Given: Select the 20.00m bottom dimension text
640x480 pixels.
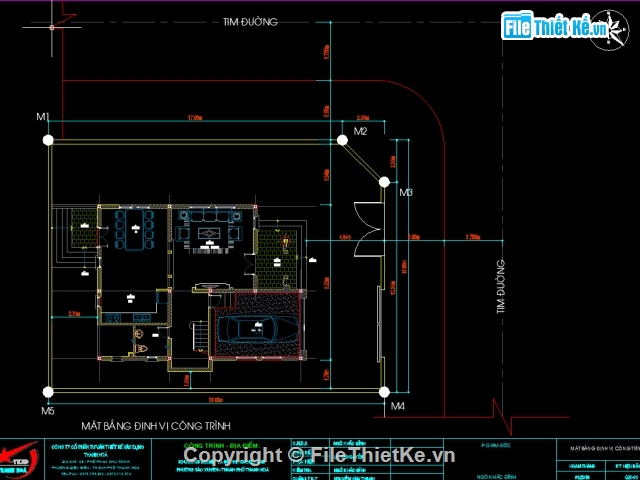Looking at the screenshot, I should coord(216,400).
